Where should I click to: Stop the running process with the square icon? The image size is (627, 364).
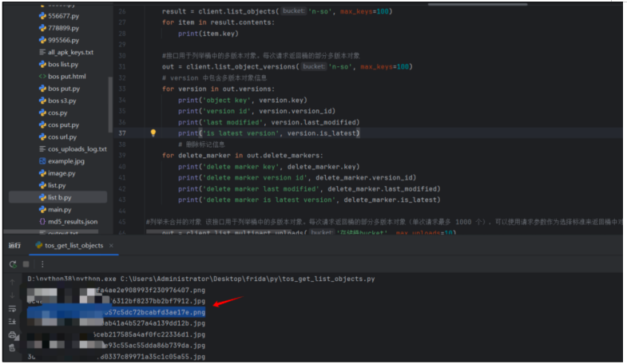pos(26,264)
